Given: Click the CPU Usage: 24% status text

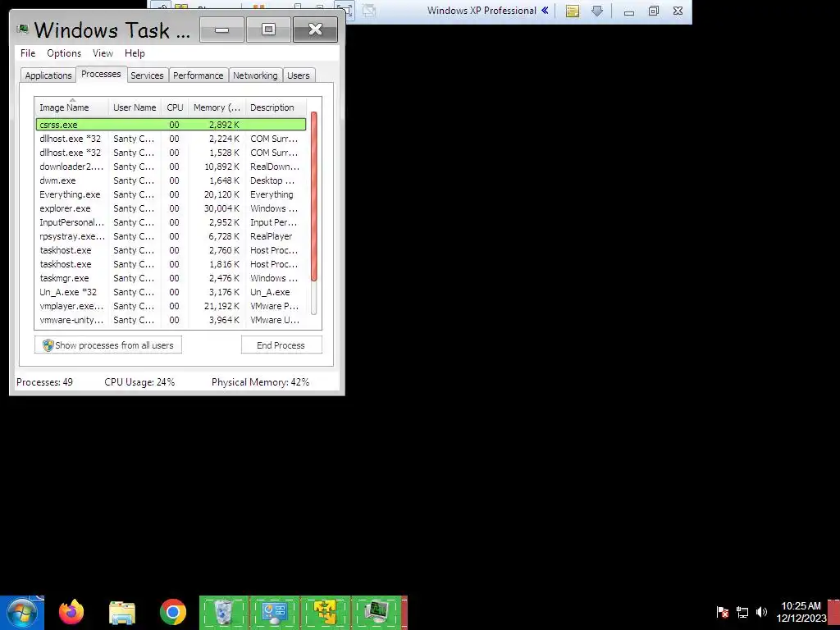Looking at the screenshot, I should (x=139, y=382).
